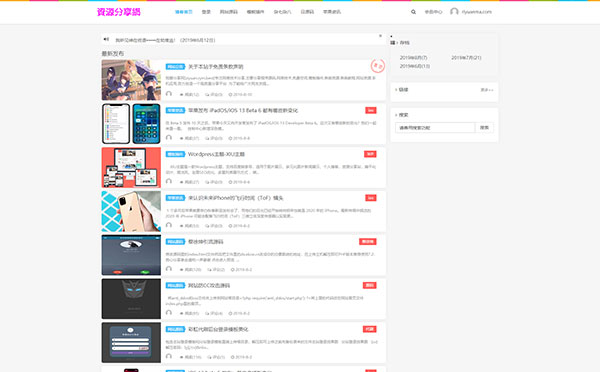Close the announcement bar with its X
The height and width of the screenshot is (372, 600).
380,36
